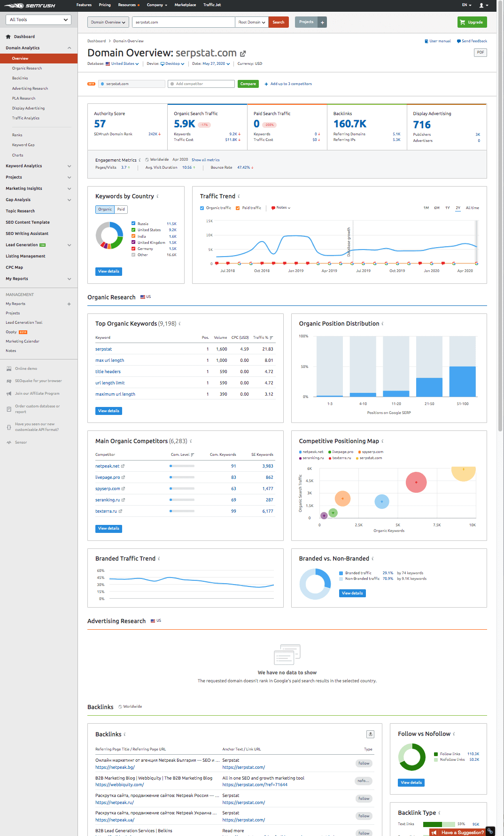Screen dimensions: 504x836
Task: Click the orange Search button
Action: 279,22
